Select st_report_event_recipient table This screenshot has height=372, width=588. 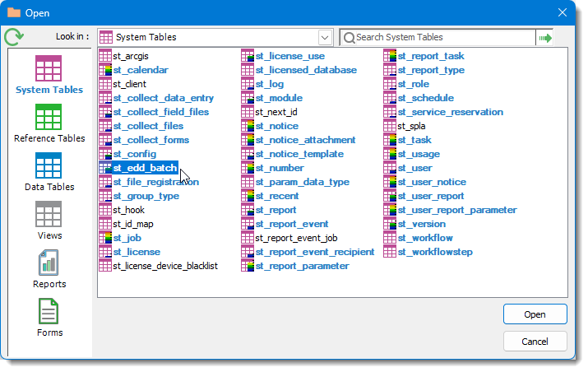[x=315, y=252]
